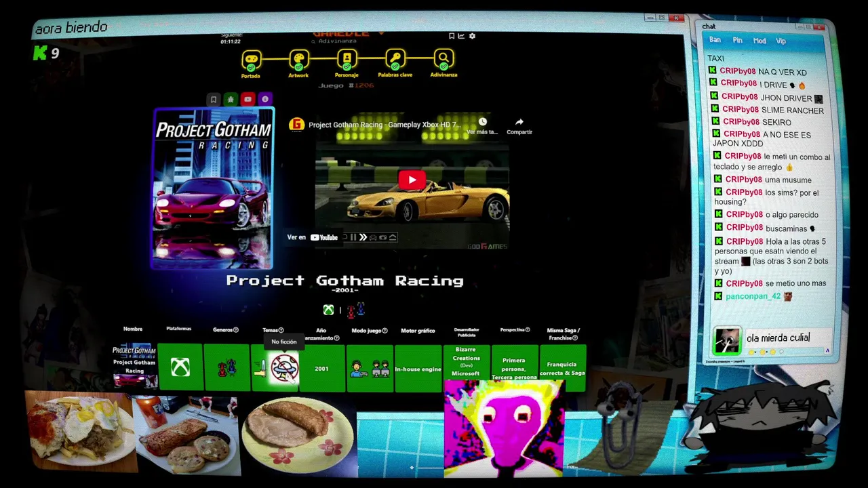Open the Portada controller step icon
Image resolution: width=868 pixels, height=488 pixels.
pos(251,59)
